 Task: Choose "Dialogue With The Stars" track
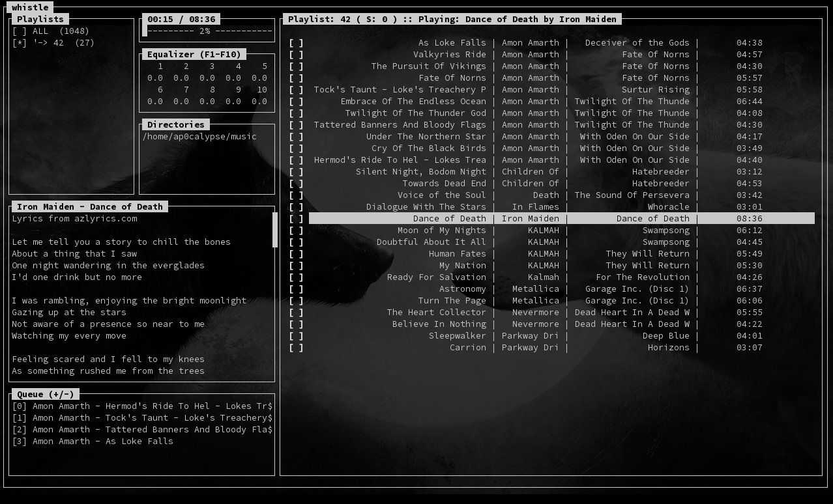point(426,207)
